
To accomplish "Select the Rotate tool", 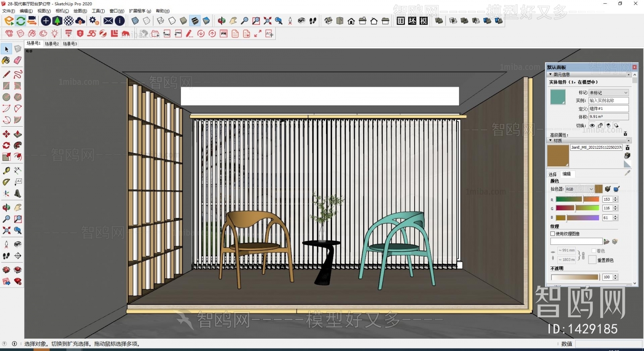I will point(6,146).
